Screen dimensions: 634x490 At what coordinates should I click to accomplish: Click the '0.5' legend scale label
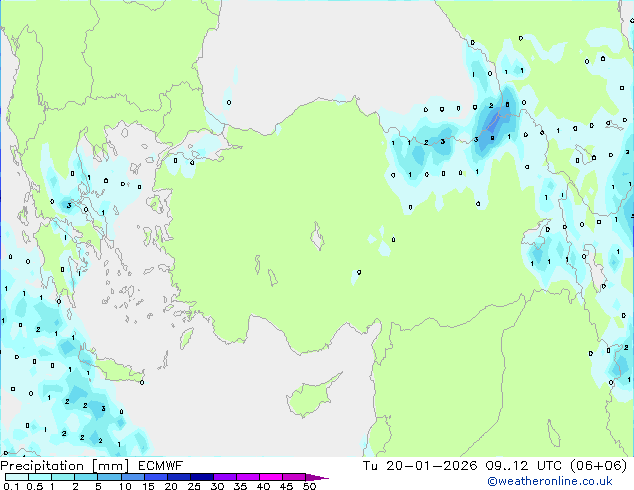tap(35, 486)
